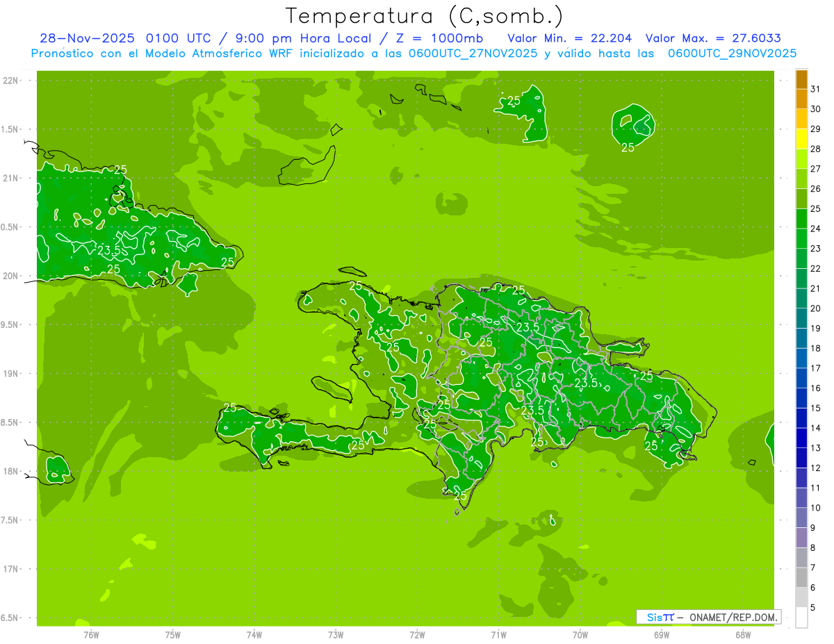The width and height of the screenshot is (834, 644).
Task: Pick the legend color between 27 and 28
Action: tap(801, 159)
